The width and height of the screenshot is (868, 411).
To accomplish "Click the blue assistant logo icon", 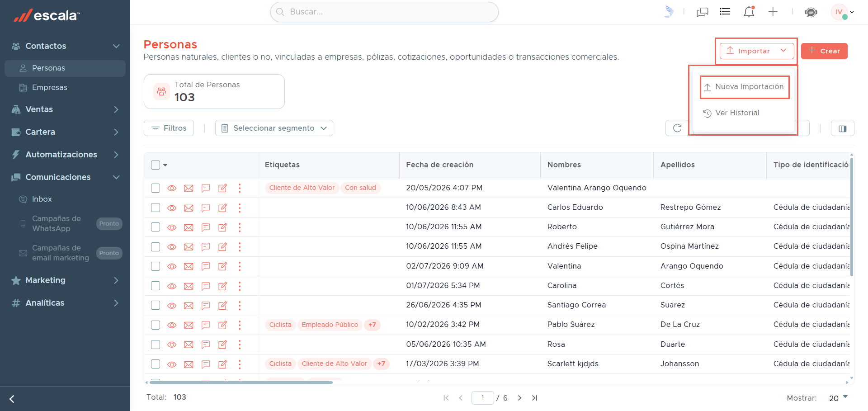I will (670, 12).
